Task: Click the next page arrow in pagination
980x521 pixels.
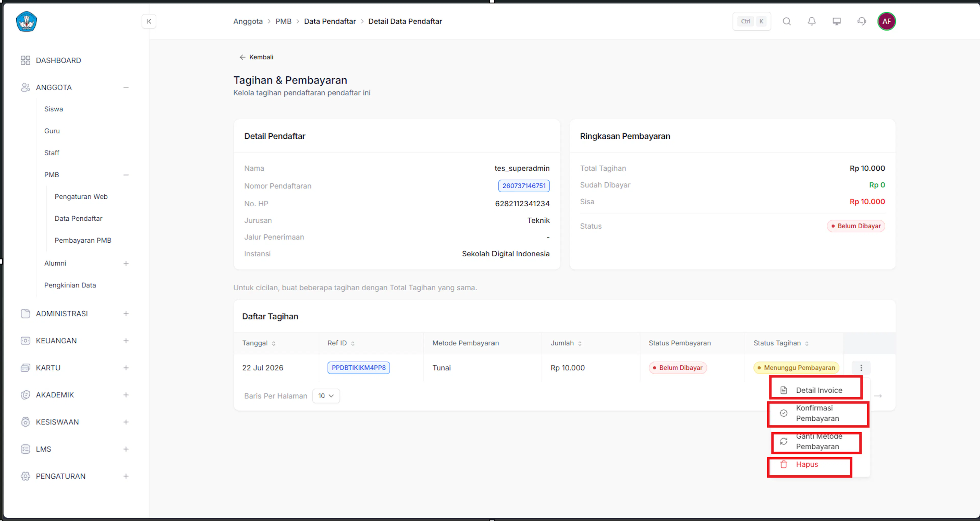Action: 878,396
